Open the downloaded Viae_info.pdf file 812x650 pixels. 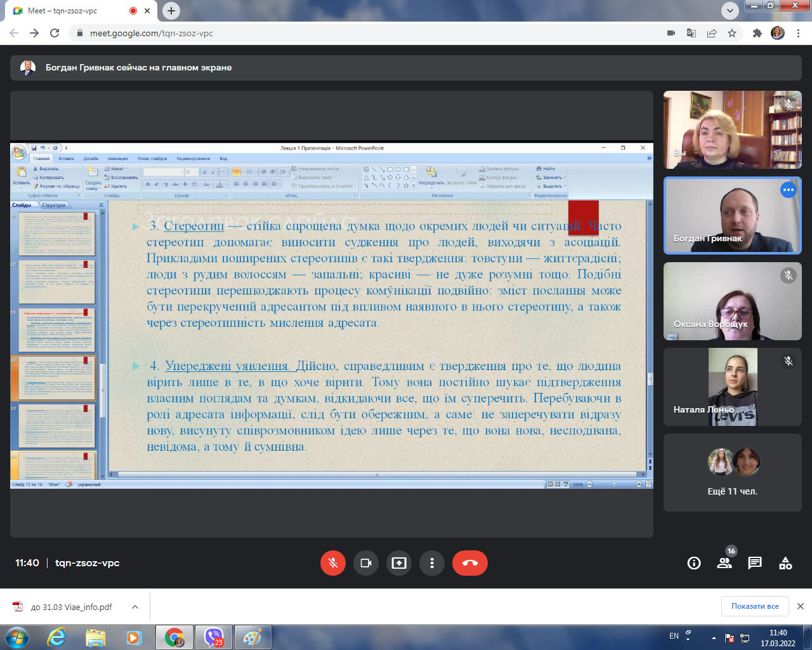coord(70,607)
